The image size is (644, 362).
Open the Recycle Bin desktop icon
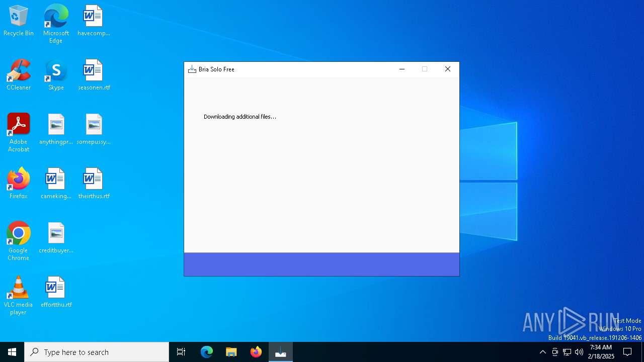tap(19, 21)
